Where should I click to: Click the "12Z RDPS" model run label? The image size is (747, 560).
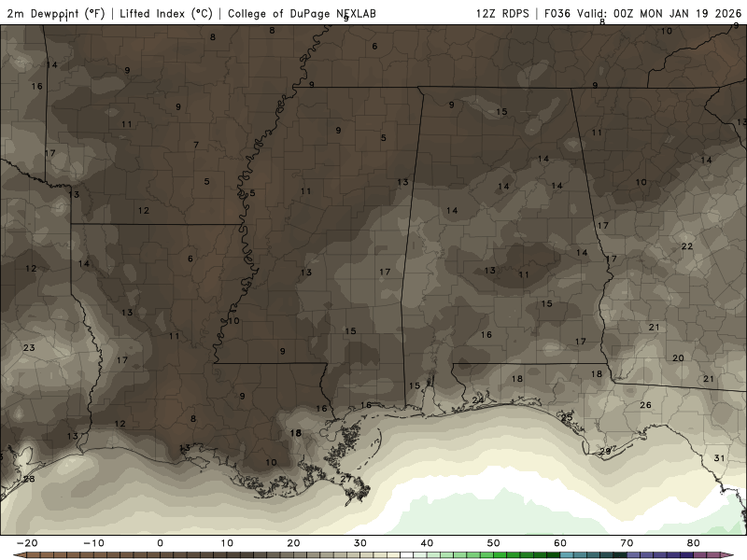502,13
